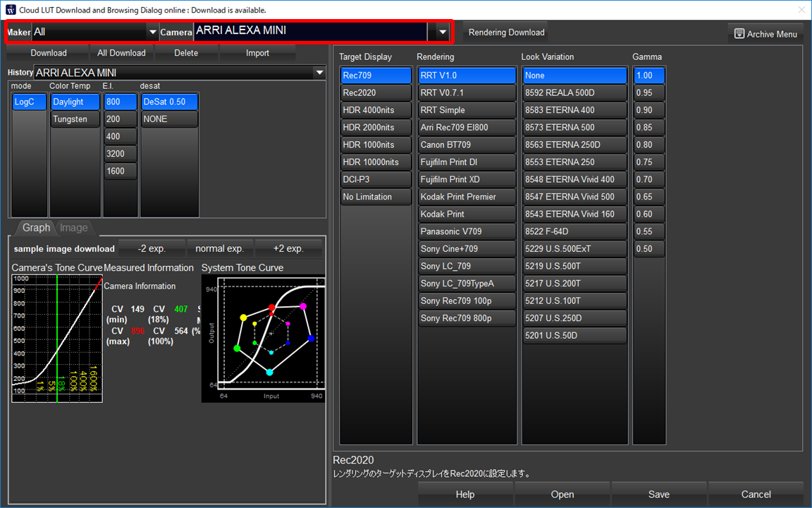Select Kodak Print Premier rendering

(467, 197)
